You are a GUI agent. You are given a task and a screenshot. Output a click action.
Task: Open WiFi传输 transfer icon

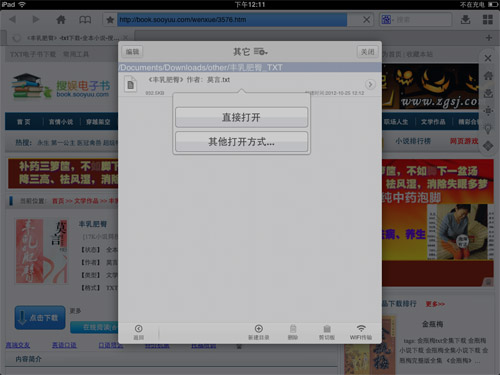pos(361,332)
